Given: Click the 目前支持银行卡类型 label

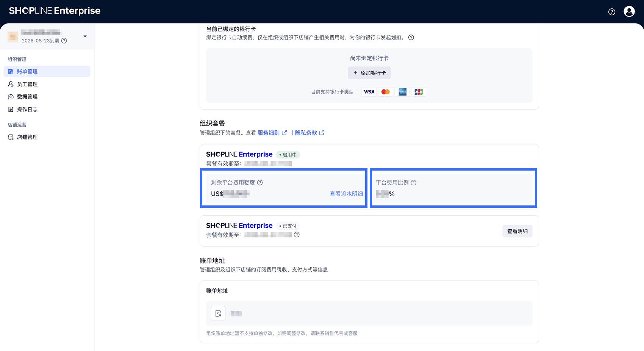Looking at the screenshot, I should 332,92.
